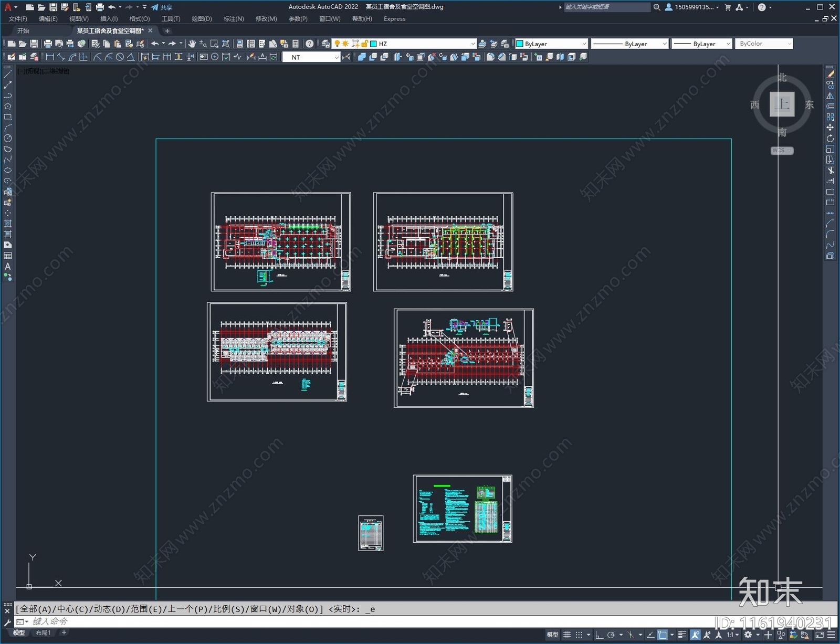The height and width of the screenshot is (644, 840).
Task: Open the QuickCalc calculator icon
Action: [296, 44]
